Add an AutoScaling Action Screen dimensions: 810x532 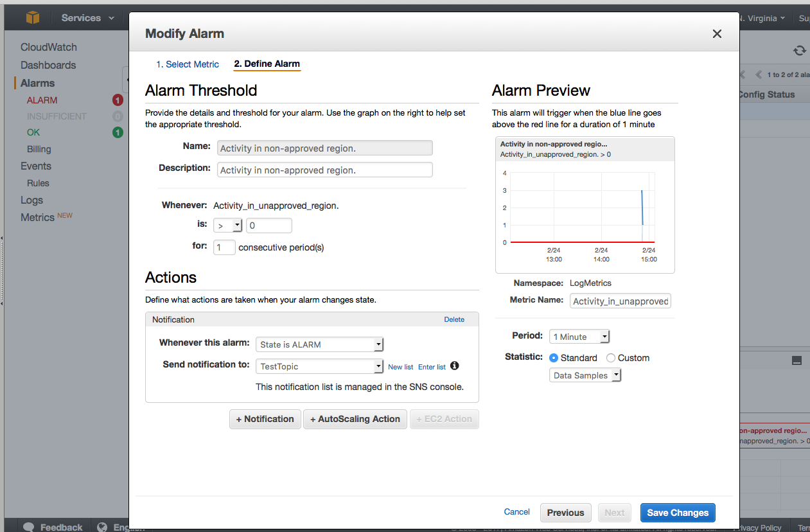(x=355, y=419)
